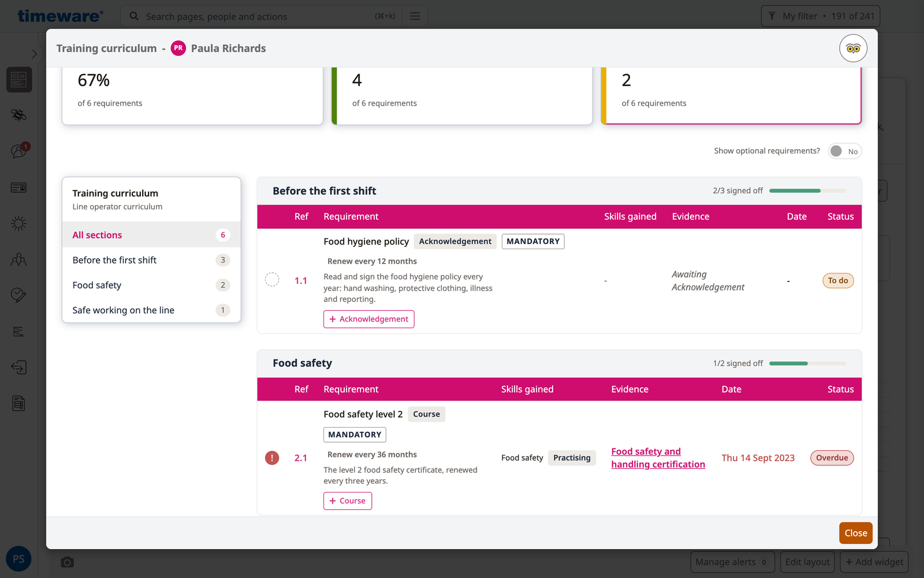Open the sign-out arrow icon in sidebar
Viewport: 924px width, 578px height.
[x=18, y=368]
